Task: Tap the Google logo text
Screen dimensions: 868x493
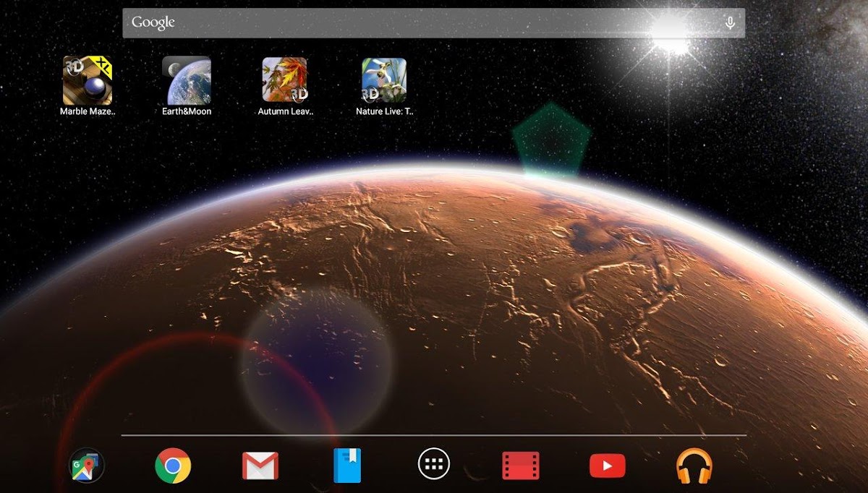Action: pyautogui.click(x=153, y=23)
